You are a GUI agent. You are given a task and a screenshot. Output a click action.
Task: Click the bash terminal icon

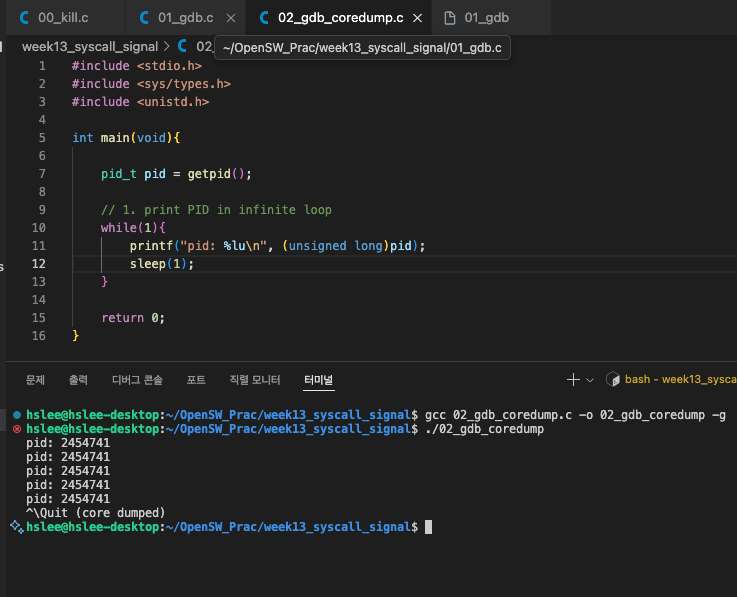pos(613,379)
